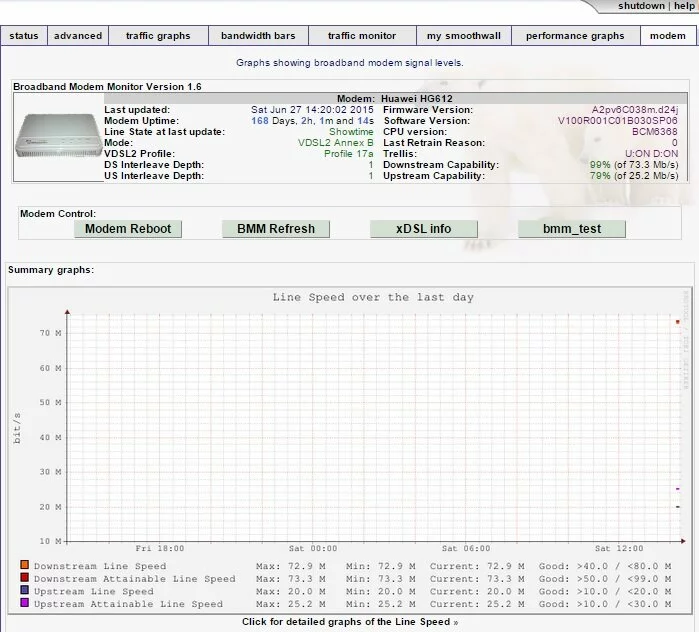Open the status tab
Image resolution: width=699 pixels, height=632 pixels.
24,36
